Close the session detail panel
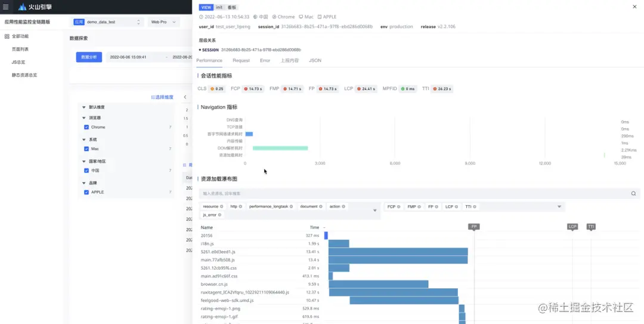This screenshot has width=644, height=324. point(634,7)
